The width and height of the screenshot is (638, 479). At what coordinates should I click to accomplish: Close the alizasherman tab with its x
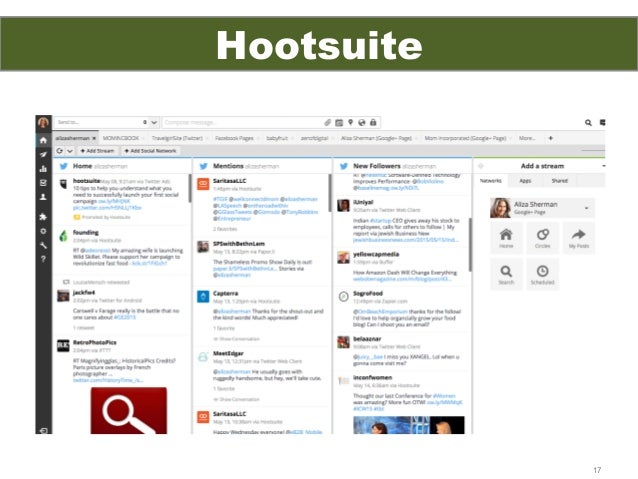click(x=94, y=138)
